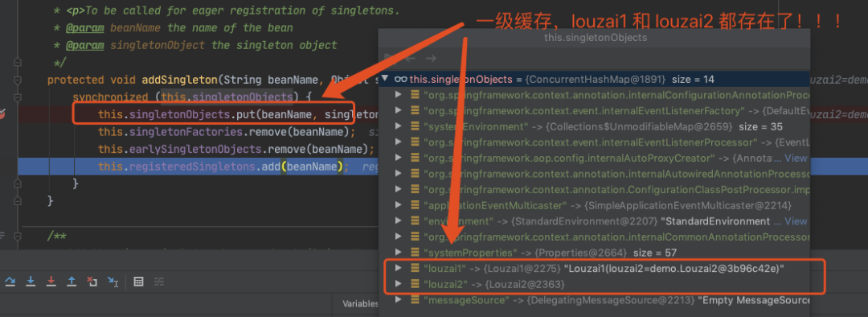Expand the internalEventListenerFactory entry

point(398,111)
